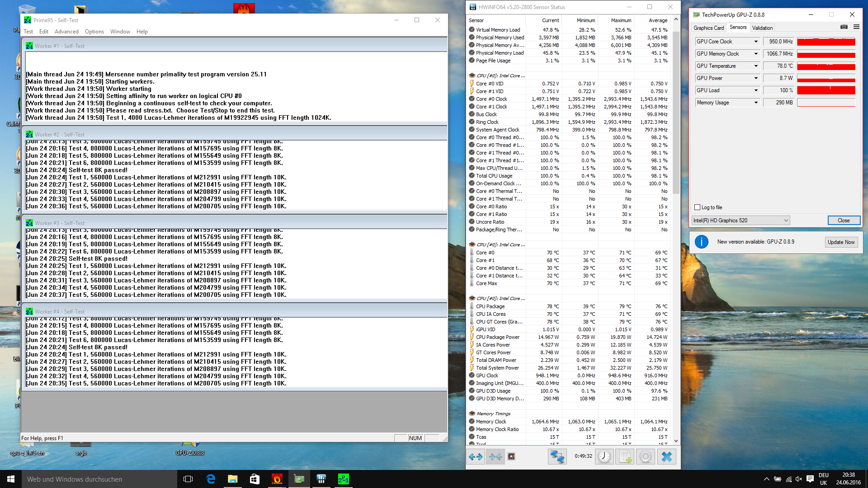Open HWiNFO remote network monitoring icon

557,457
